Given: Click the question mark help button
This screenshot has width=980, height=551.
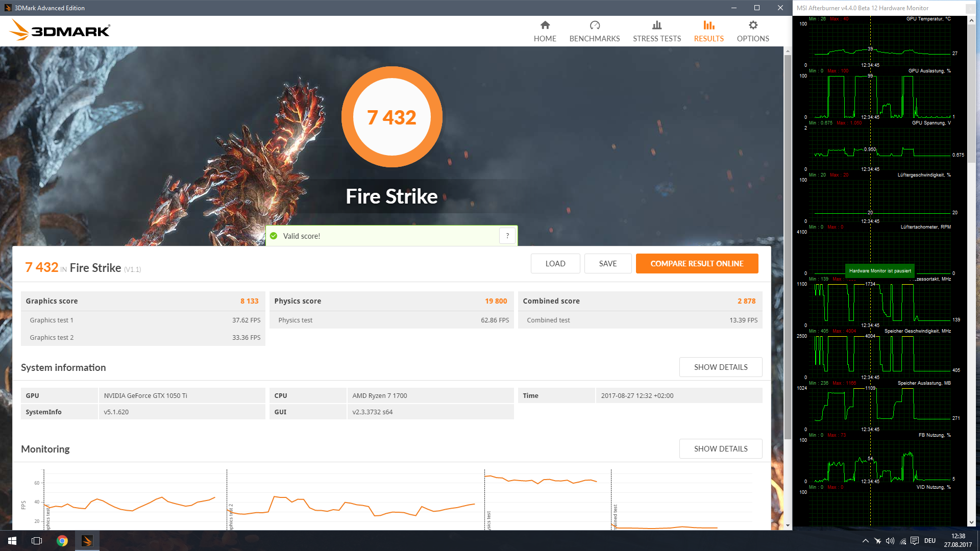Looking at the screenshot, I should 507,236.
